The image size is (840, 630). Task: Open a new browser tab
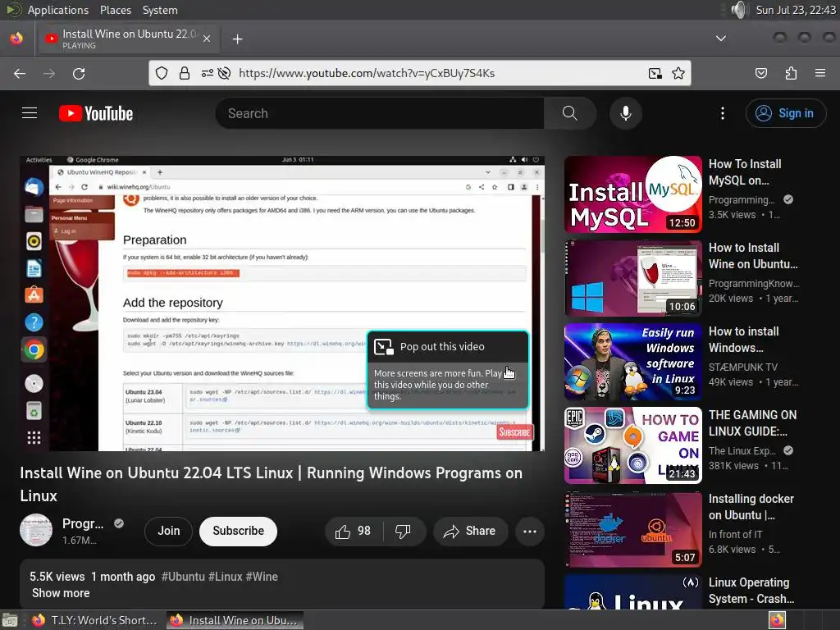pyautogui.click(x=237, y=39)
